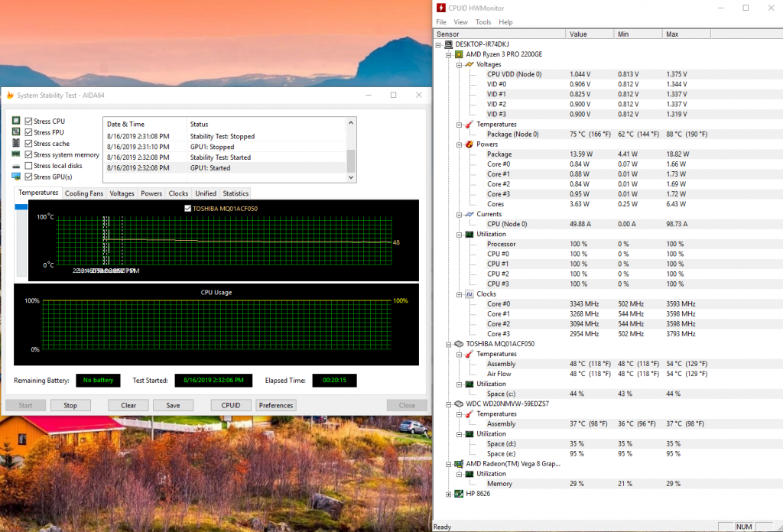This screenshot has width=783, height=532.
Task: Click the TOSHIBA MQ01ACF050 drive icon
Action: point(459,344)
